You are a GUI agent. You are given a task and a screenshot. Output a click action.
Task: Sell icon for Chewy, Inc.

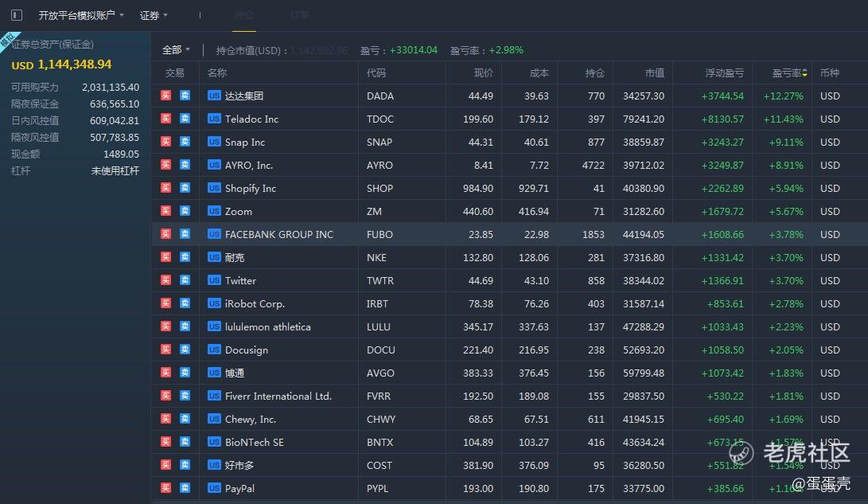pyautogui.click(x=185, y=419)
